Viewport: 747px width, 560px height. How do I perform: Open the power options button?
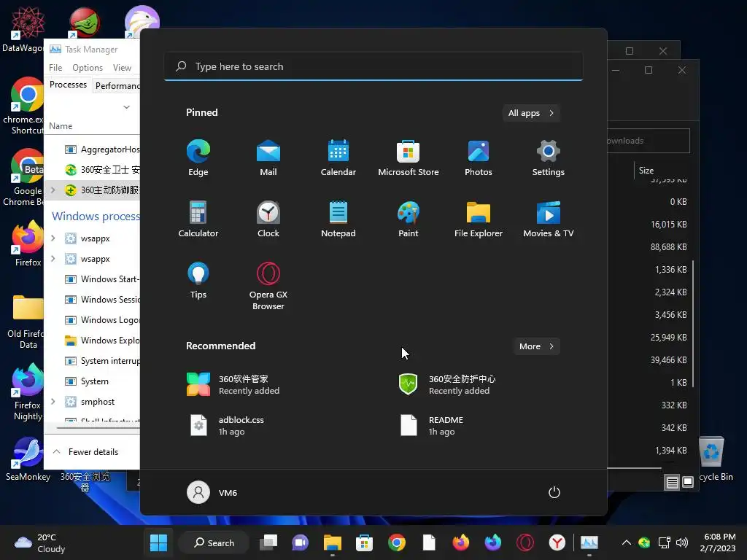coord(554,492)
